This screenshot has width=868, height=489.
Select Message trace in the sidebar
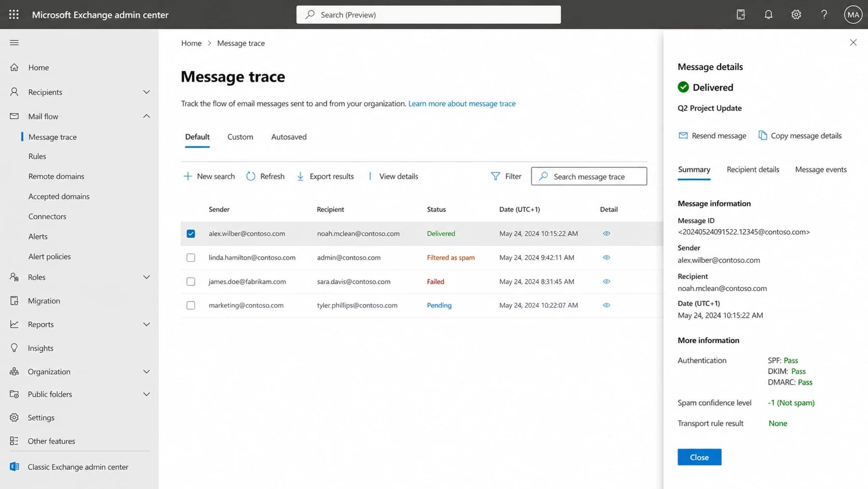pyautogui.click(x=52, y=137)
